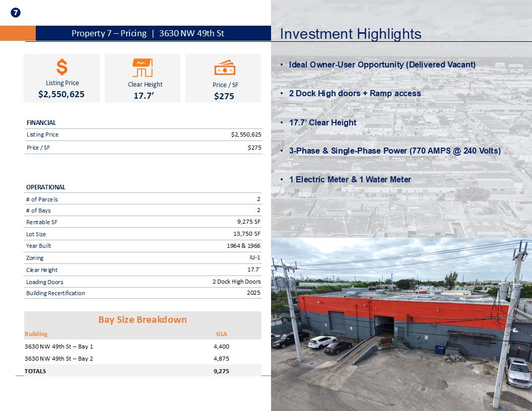The image size is (532, 411).
Task: Click the Ideal Owner-User Opportunity bullet
Action: (x=382, y=64)
